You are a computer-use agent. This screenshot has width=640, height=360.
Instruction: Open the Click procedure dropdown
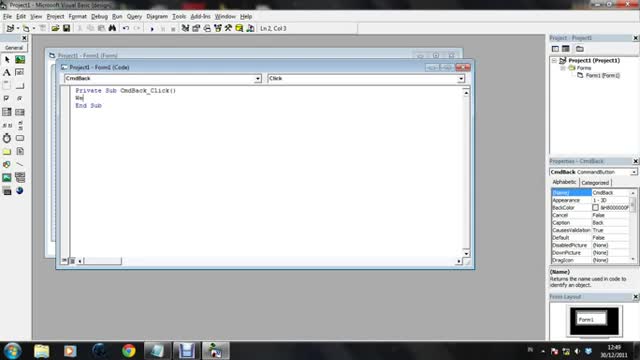pos(461,78)
